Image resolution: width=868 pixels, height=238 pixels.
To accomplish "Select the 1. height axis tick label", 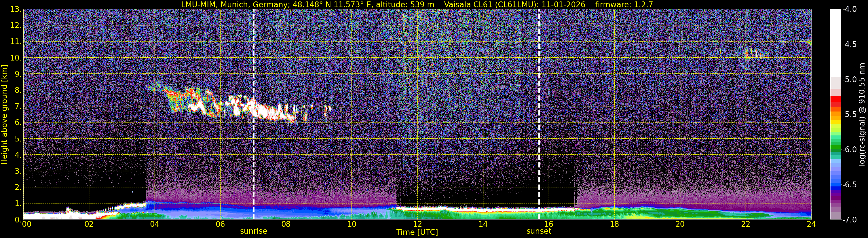I will [x=18, y=203].
